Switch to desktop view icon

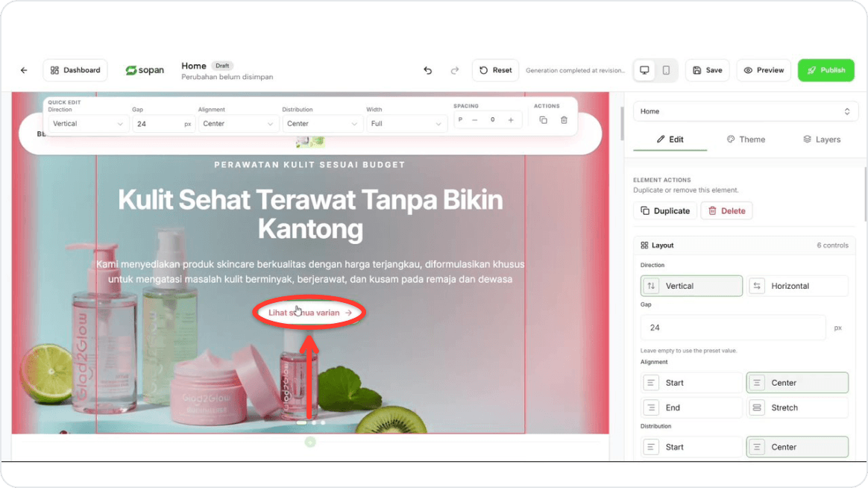pyautogui.click(x=644, y=70)
